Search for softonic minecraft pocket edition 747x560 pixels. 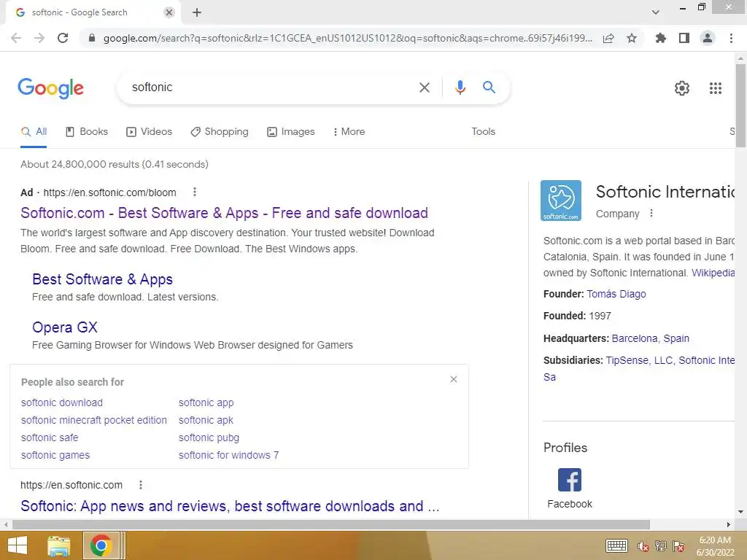pyautogui.click(x=94, y=421)
